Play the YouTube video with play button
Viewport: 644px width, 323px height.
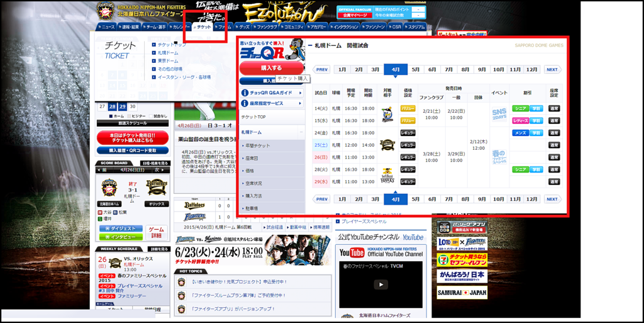(380, 285)
